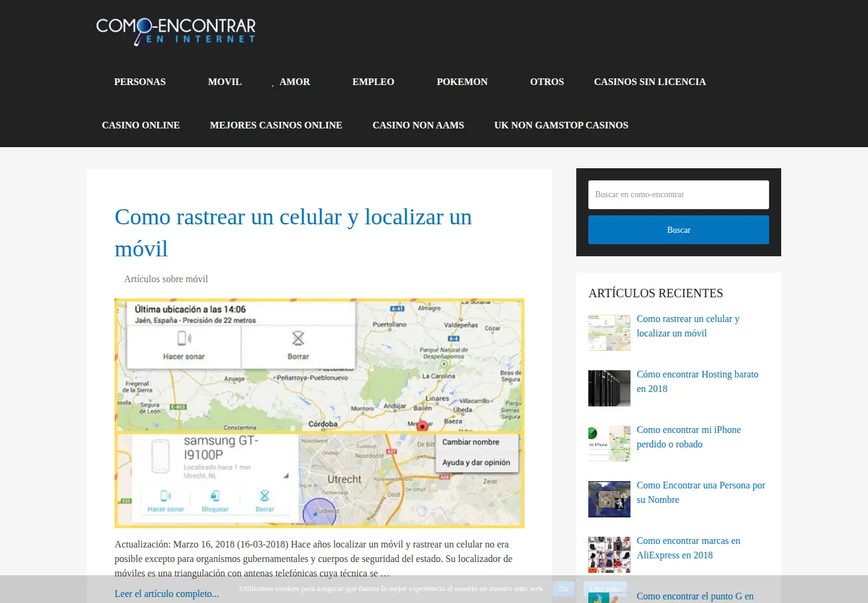Viewport: 868px width, 603px height.
Task: Navigate to the POKEMON section
Action: click(x=462, y=82)
